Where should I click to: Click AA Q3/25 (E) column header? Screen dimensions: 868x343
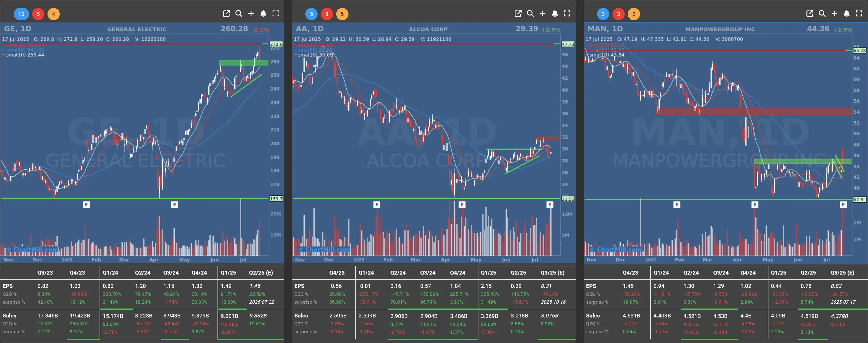click(x=553, y=273)
